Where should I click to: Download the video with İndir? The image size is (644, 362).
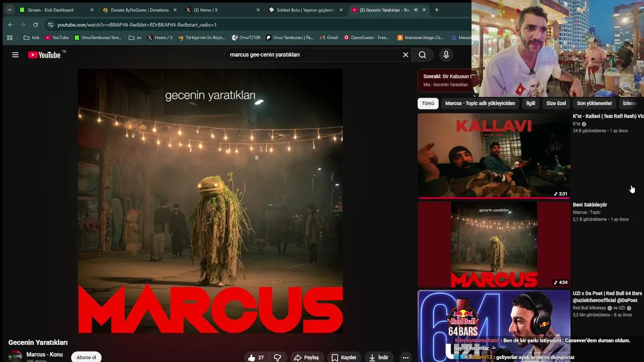click(x=378, y=357)
